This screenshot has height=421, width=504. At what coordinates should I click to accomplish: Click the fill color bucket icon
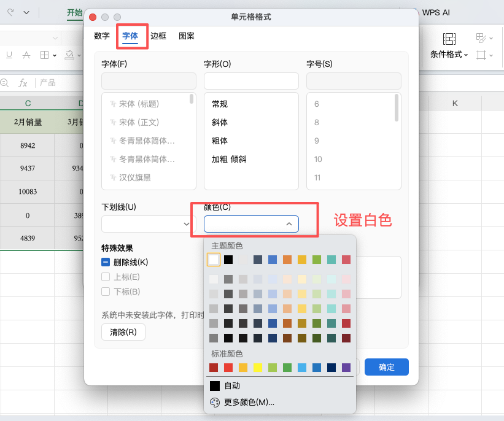69,55
